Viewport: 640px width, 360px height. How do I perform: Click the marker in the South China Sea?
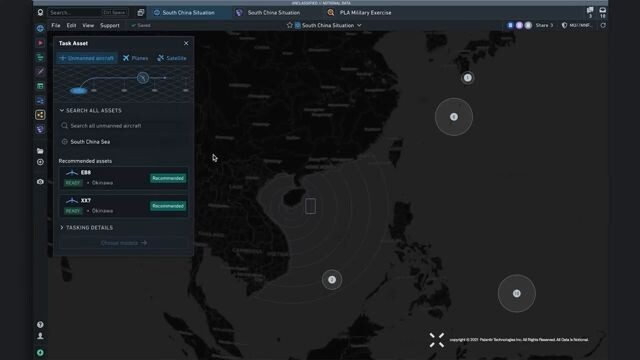pos(332,280)
